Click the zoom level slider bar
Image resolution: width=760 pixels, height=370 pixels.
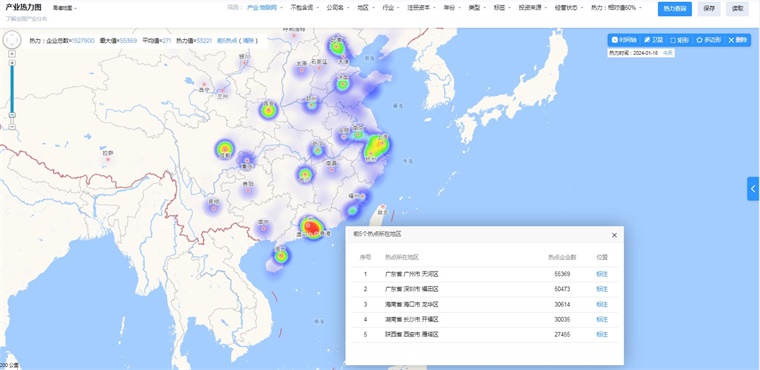point(12,90)
